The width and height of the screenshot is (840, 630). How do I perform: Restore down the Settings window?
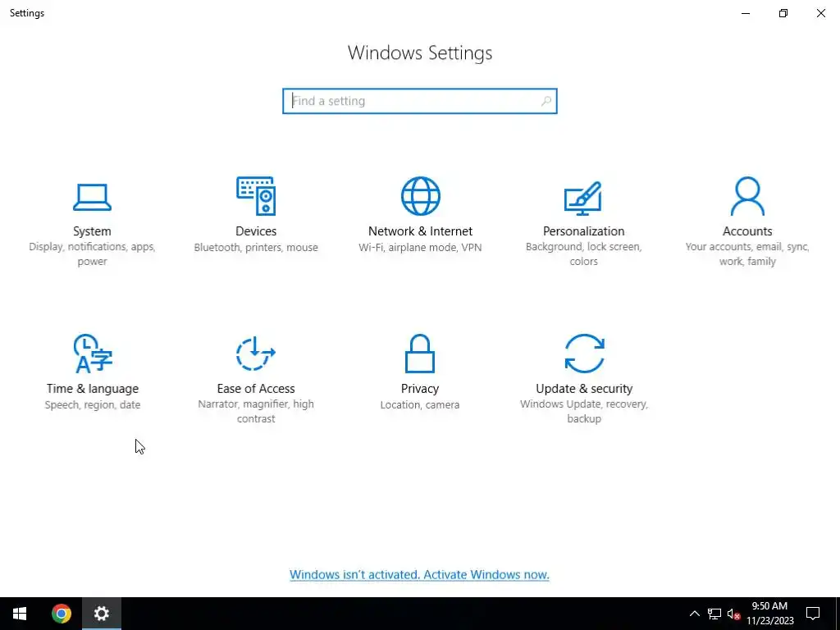point(783,13)
